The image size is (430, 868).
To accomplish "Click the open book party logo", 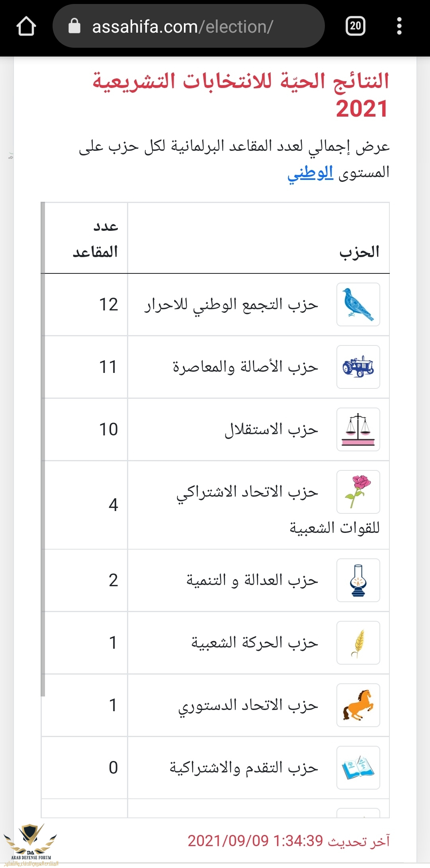I will pyautogui.click(x=358, y=768).
